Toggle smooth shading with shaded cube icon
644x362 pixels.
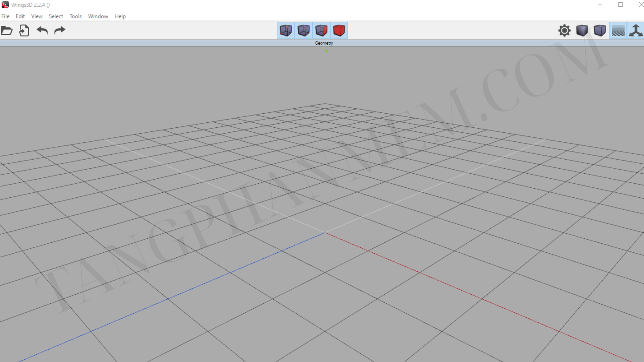[x=582, y=31]
